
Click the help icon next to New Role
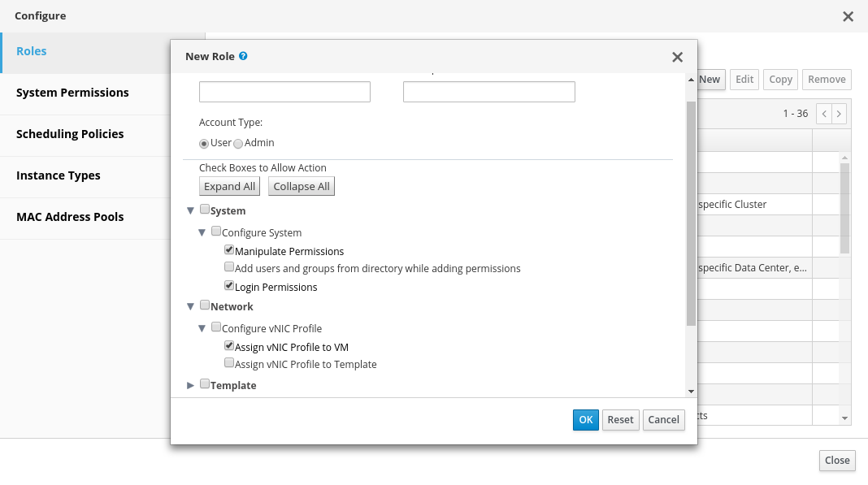click(x=243, y=57)
